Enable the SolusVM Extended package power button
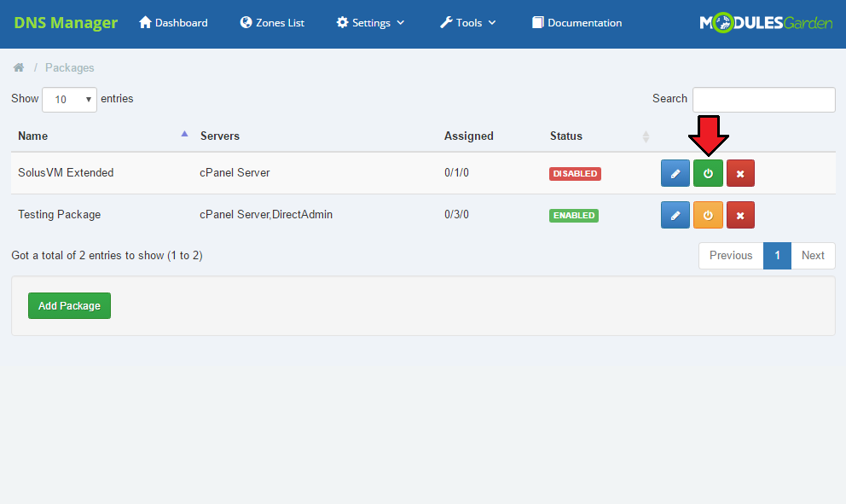 pos(708,173)
